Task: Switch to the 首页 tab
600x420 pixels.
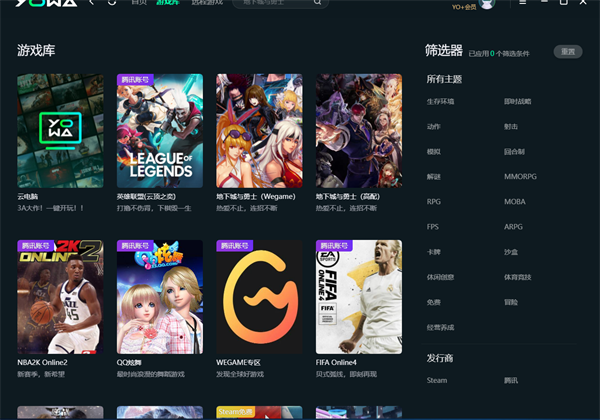Action: point(140,3)
